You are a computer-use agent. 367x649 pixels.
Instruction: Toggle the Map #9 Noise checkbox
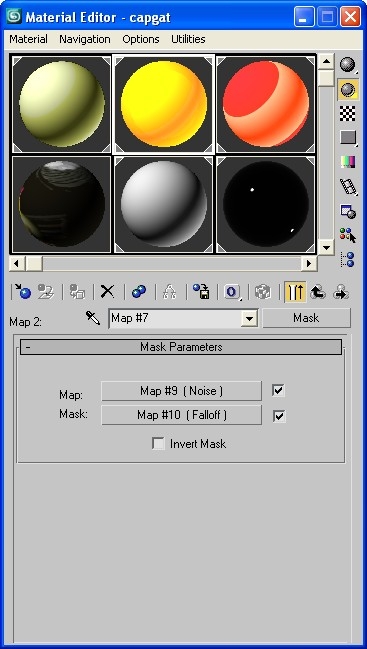tap(278, 390)
